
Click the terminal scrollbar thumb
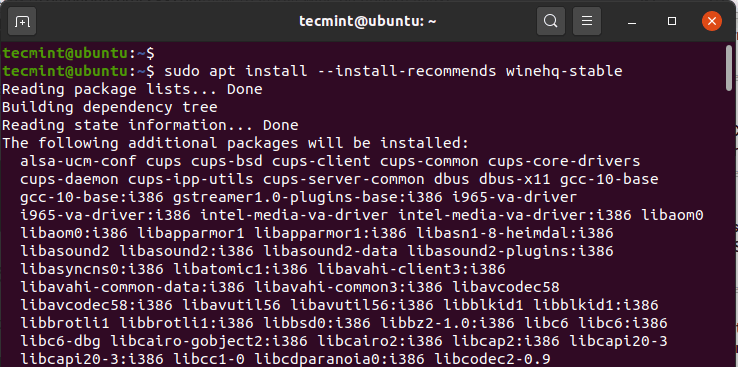[729, 67]
